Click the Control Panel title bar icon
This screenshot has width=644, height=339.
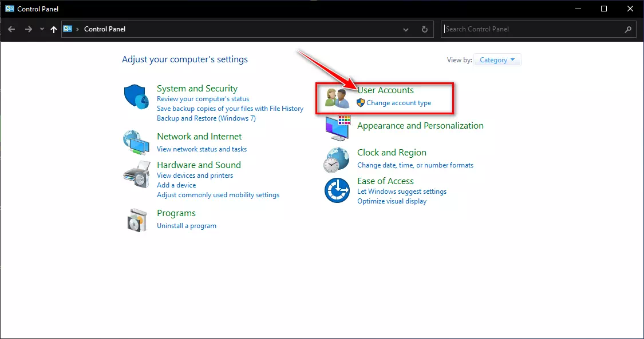pos(10,9)
